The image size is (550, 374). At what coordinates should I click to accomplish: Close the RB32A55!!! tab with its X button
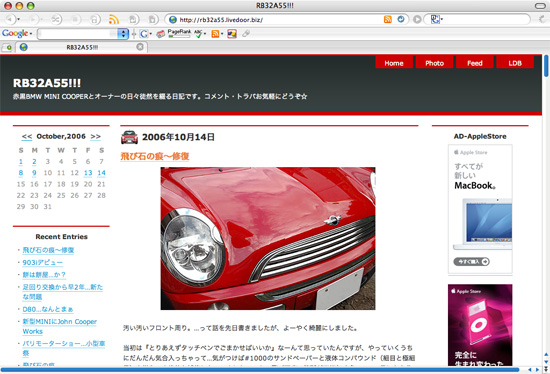pyautogui.click(x=140, y=47)
